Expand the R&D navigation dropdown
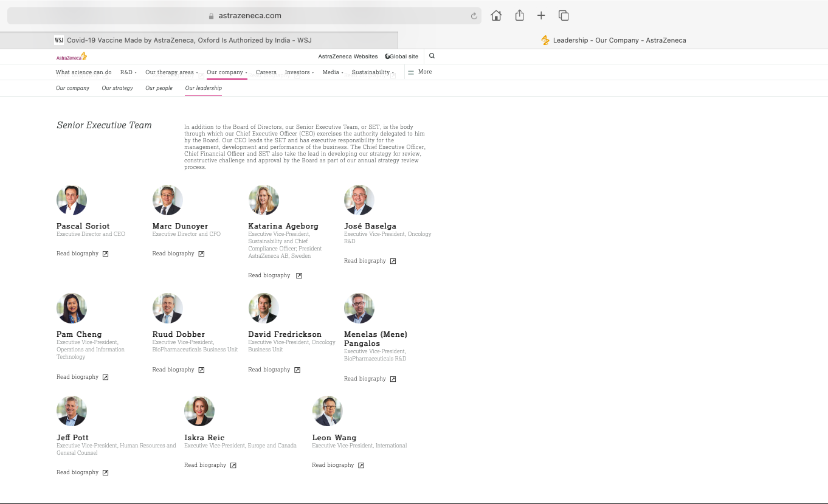The height and width of the screenshot is (504, 828). 128,72
